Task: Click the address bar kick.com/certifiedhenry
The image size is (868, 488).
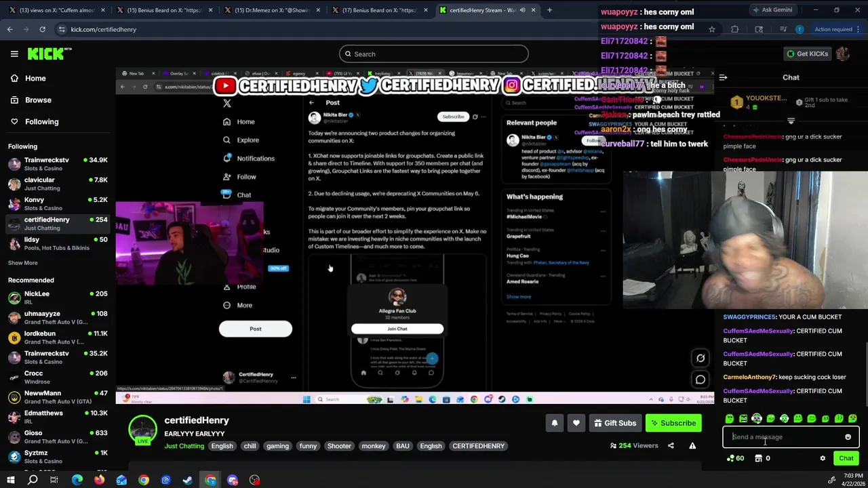Action: pos(104,29)
